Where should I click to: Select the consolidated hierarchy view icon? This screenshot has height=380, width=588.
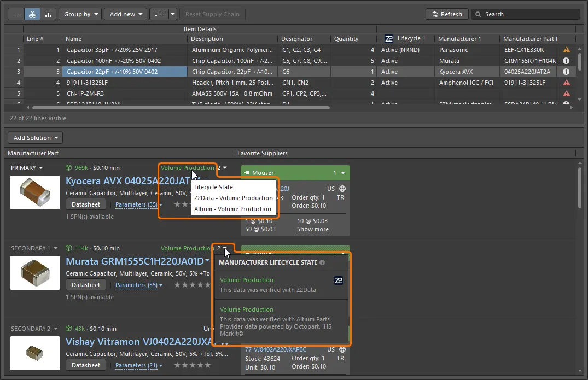coord(32,14)
